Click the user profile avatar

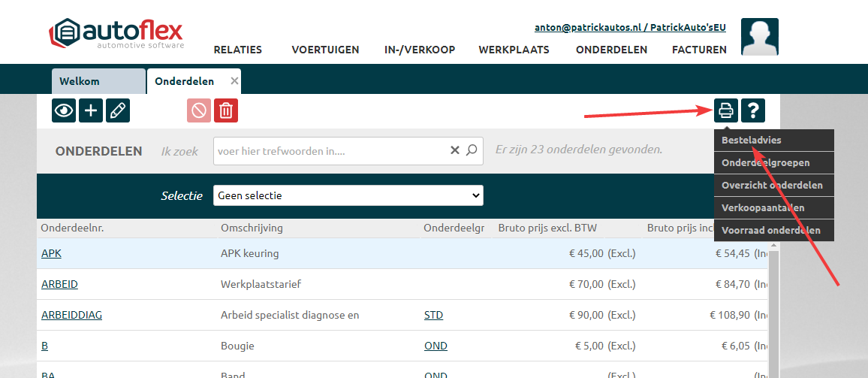point(759,38)
